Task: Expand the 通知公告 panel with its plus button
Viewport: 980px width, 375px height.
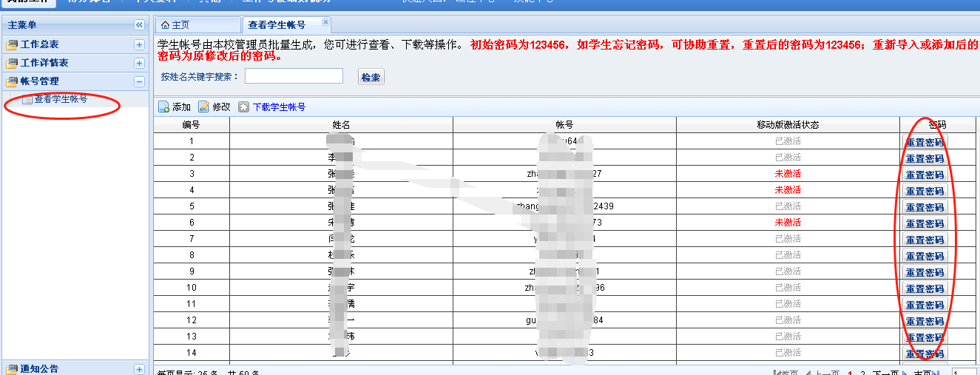Action: [x=139, y=369]
